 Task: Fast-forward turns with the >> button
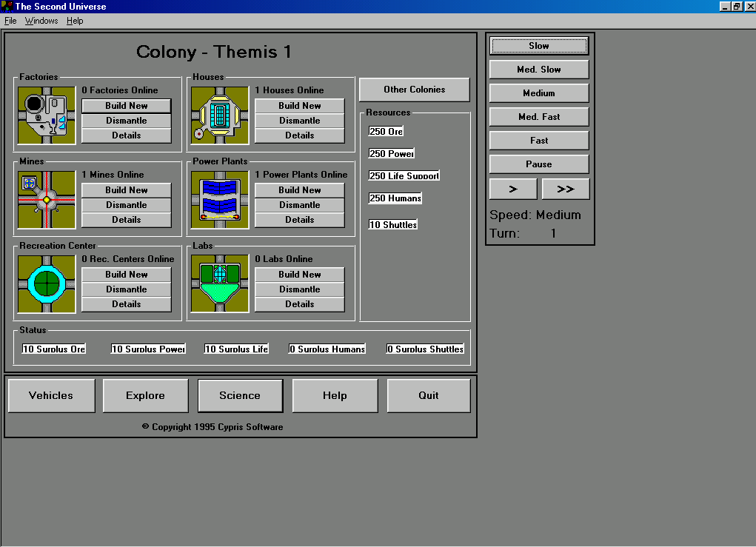(x=566, y=189)
